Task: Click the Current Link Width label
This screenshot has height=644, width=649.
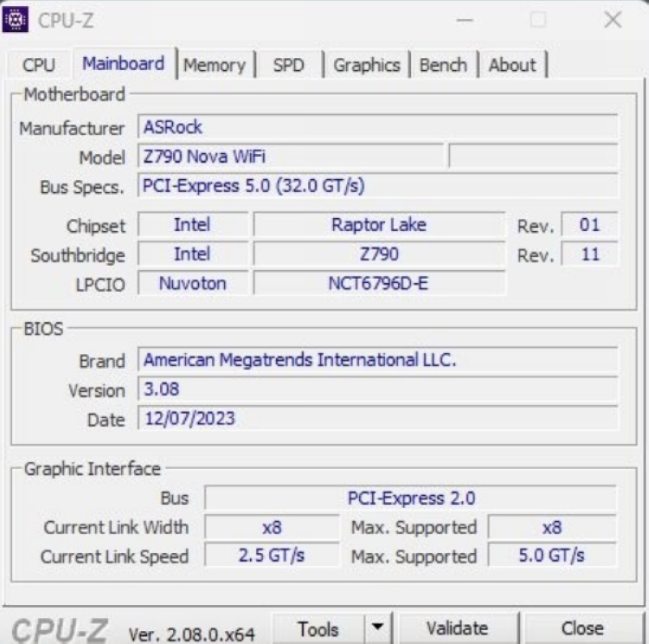Action: (116, 528)
